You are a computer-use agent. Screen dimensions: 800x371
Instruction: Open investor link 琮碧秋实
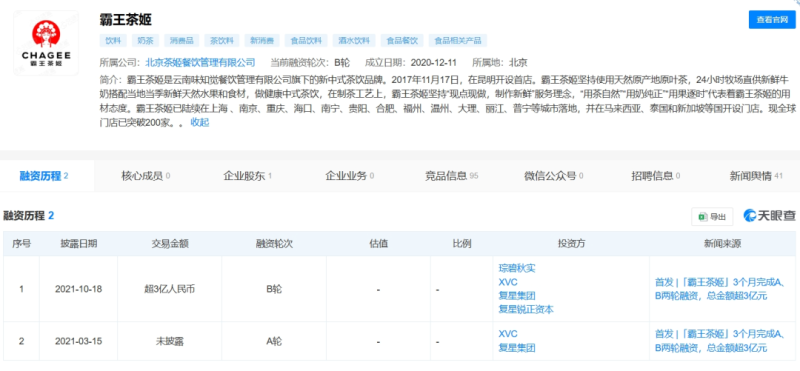pyautogui.click(x=517, y=268)
